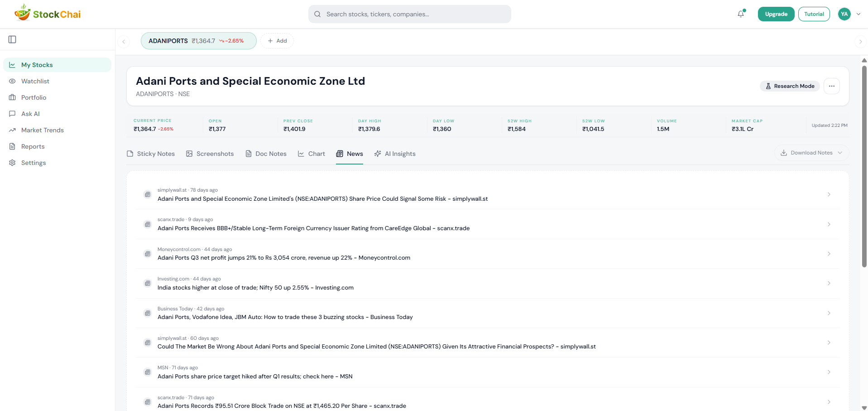This screenshot has width=868, height=411.
Task: Open the CareEdge Global BBB+ rating article
Action: click(x=488, y=224)
